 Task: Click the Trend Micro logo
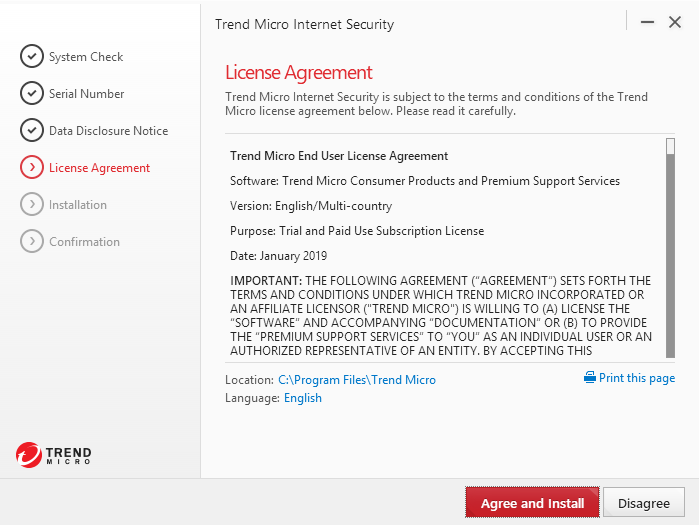tap(53, 455)
